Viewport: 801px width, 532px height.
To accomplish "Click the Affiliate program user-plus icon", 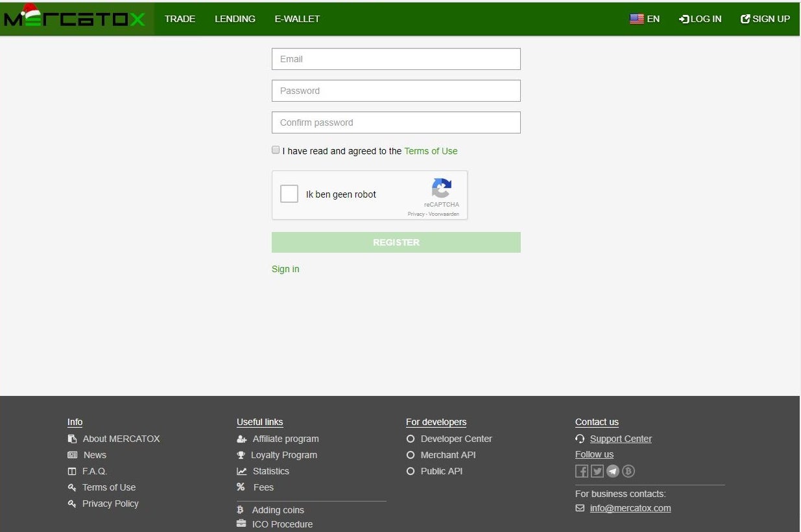I will [x=242, y=439].
